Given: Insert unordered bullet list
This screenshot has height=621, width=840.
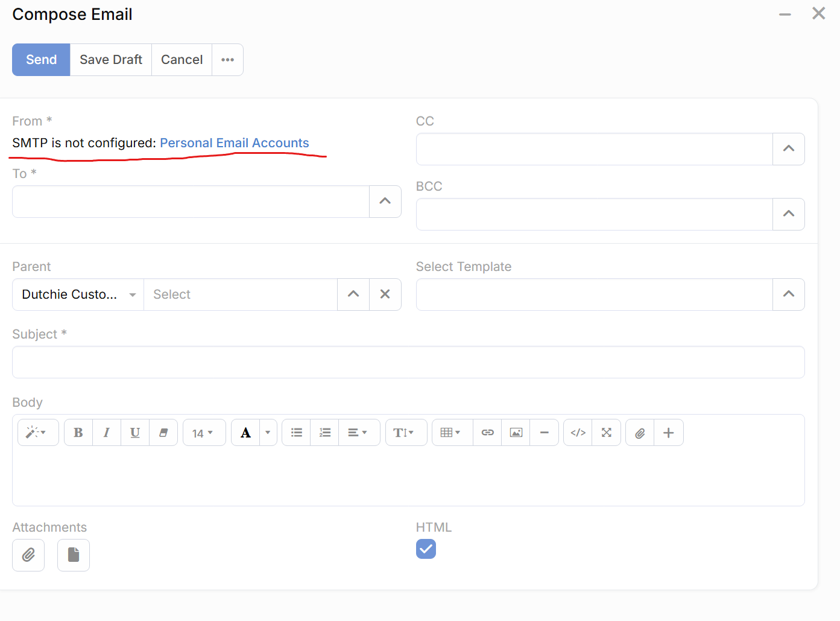Looking at the screenshot, I should point(296,433).
